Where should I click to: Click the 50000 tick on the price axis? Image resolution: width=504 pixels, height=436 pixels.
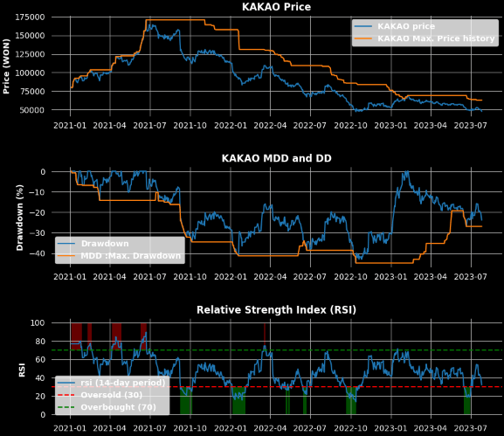click(32, 110)
